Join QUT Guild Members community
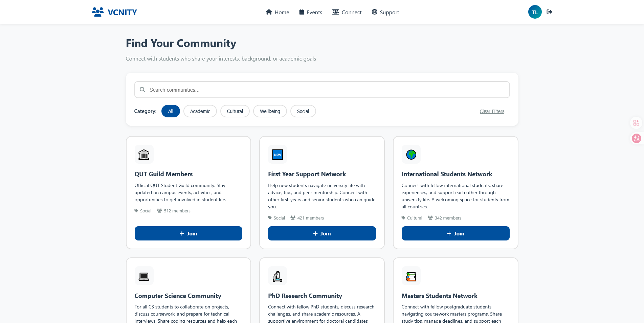This screenshot has height=323, width=644. (x=188, y=233)
